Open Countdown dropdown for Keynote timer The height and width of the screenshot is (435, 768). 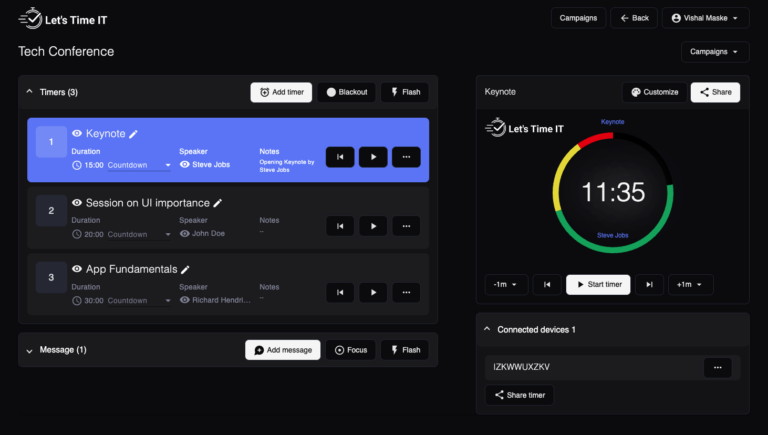coord(139,165)
